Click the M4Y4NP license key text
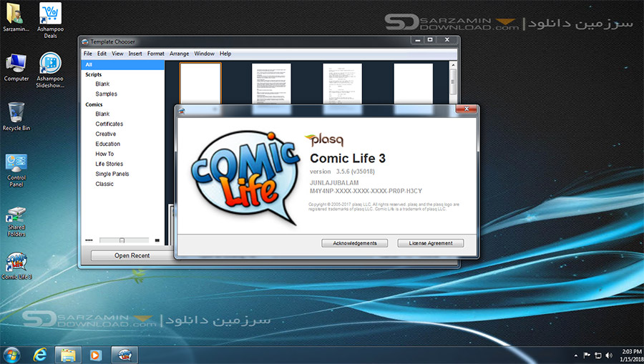644x364 pixels. (x=366, y=191)
